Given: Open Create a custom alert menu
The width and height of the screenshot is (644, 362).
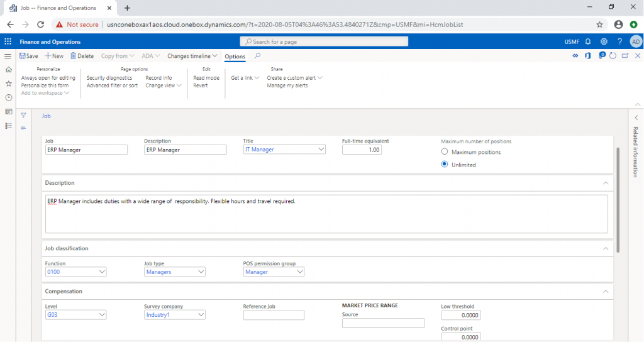Looking at the screenshot, I should [294, 77].
